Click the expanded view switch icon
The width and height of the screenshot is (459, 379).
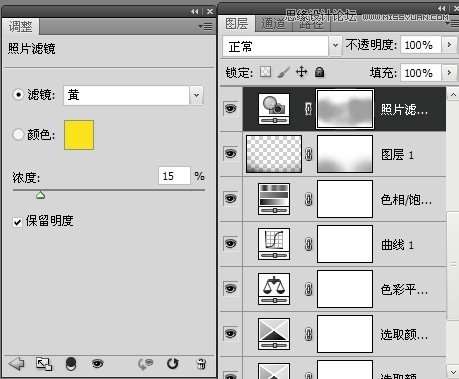44,364
